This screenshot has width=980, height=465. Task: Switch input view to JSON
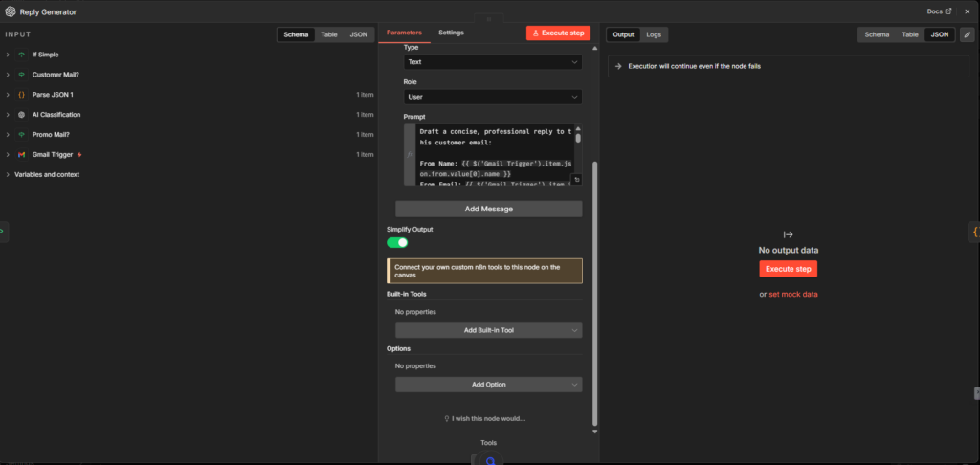358,34
